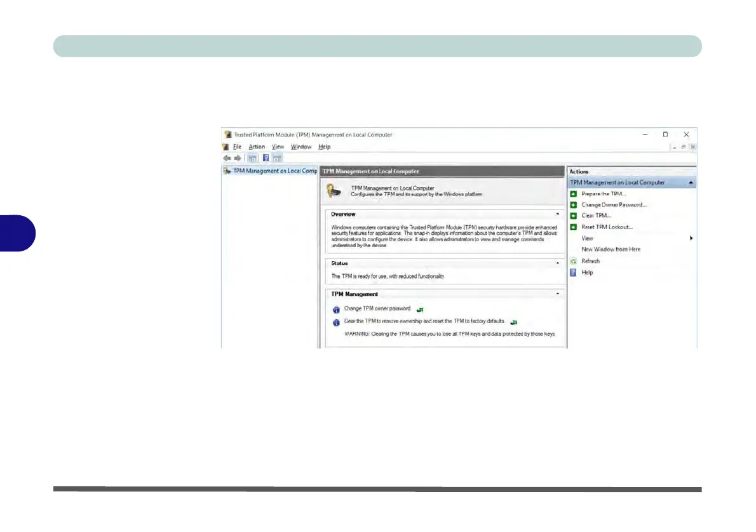Screen dimensions: 756x532
Task: Click Refresh in the Actions pane
Action: pyautogui.click(x=591, y=261)
